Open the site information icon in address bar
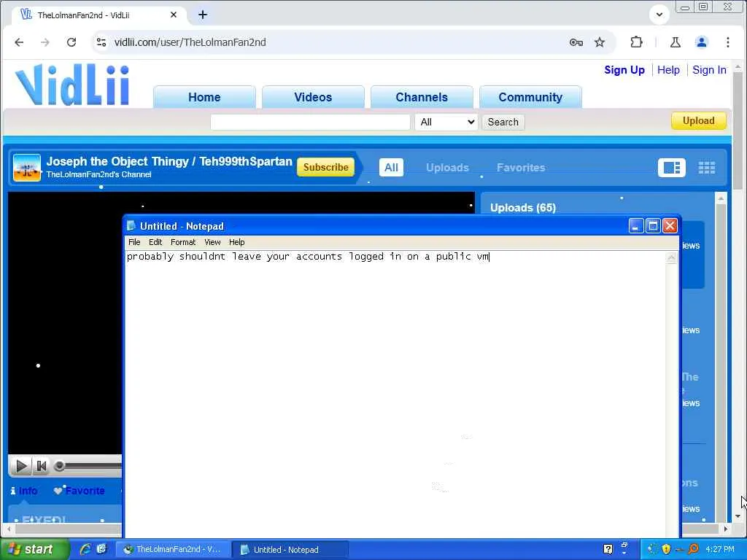Image resolution: width=747 pixels, height=560 pixels. (x=101, y=42)
